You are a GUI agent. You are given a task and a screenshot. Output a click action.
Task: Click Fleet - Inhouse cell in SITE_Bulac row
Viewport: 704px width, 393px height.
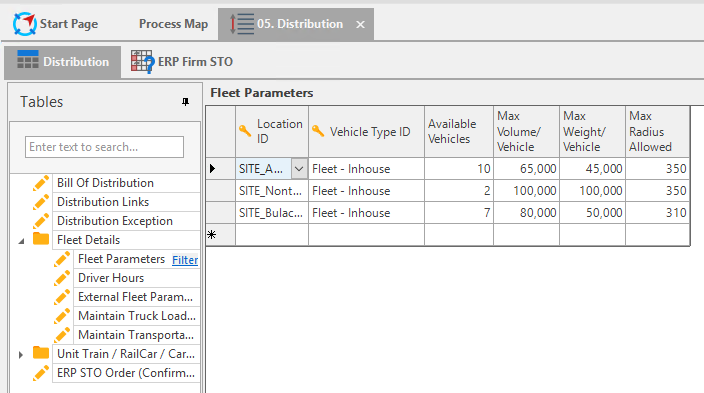click(366, 213)
